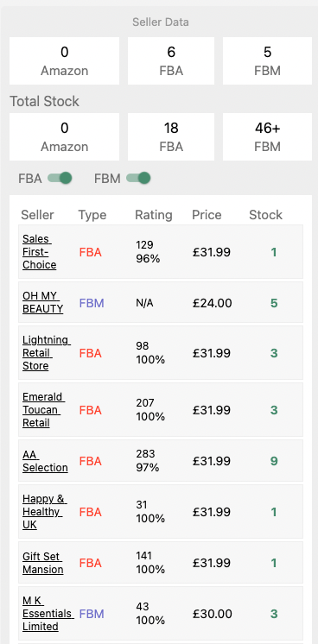Open Gift Set Mansion seller page
The width and height of the screenshot is (318, 644).
coord(43,563)
